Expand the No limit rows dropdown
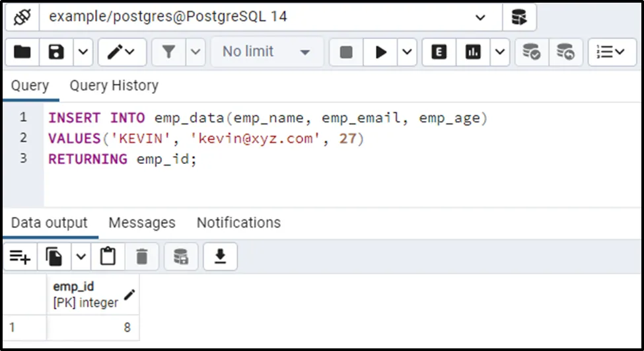This screenshot has width=644, height=351. 267,52
